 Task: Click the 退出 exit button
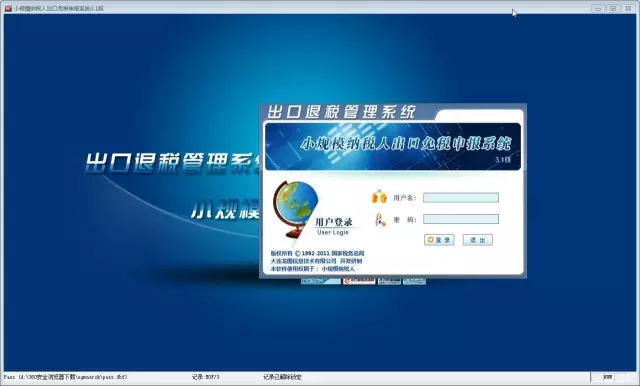tap(478, 240)
